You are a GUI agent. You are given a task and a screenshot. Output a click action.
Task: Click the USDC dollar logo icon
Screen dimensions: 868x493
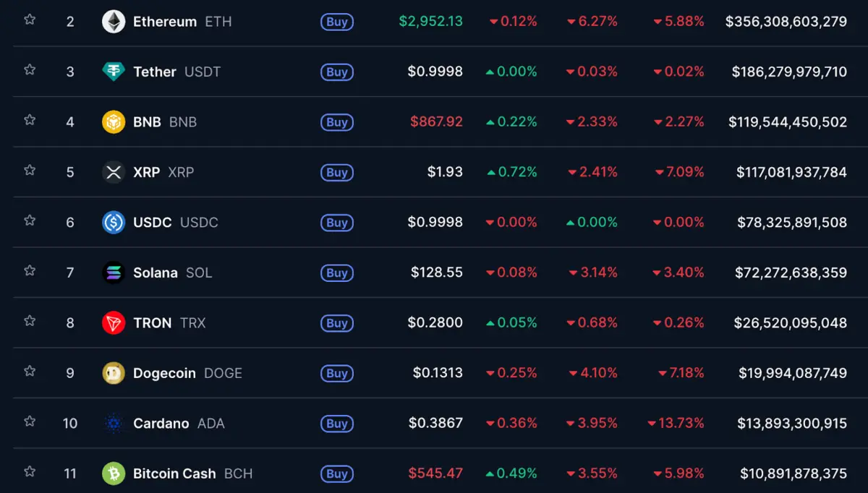click(x=114, y=222)
